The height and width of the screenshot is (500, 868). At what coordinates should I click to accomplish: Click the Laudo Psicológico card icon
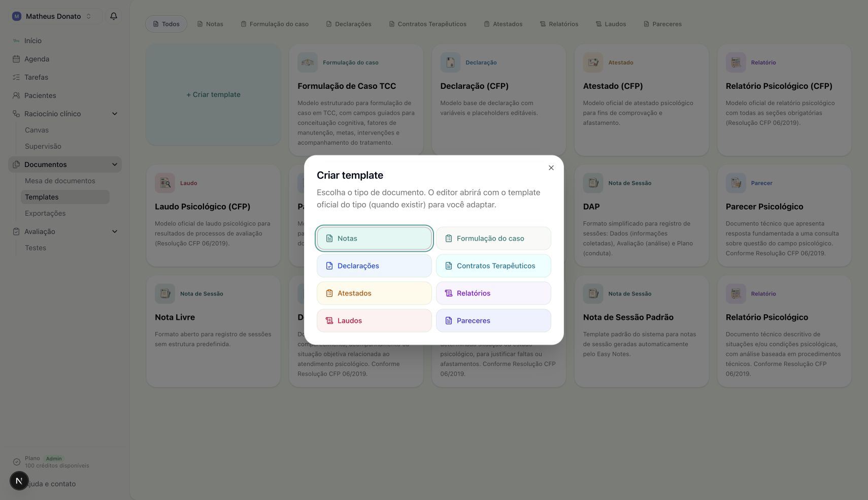165,183
